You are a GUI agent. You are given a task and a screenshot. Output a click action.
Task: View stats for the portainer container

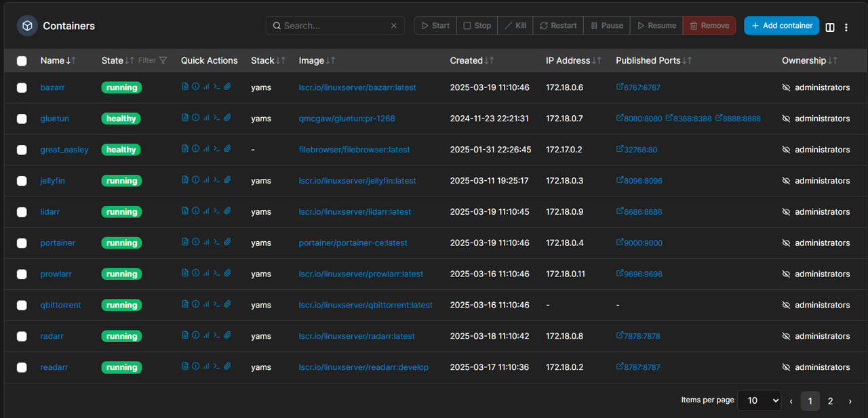point(206,243)
